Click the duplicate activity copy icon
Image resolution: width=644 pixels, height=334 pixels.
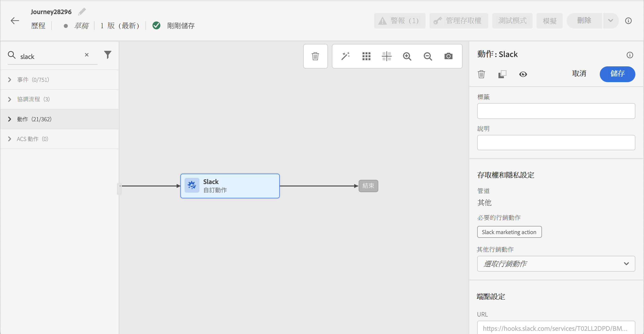[502, 74]
